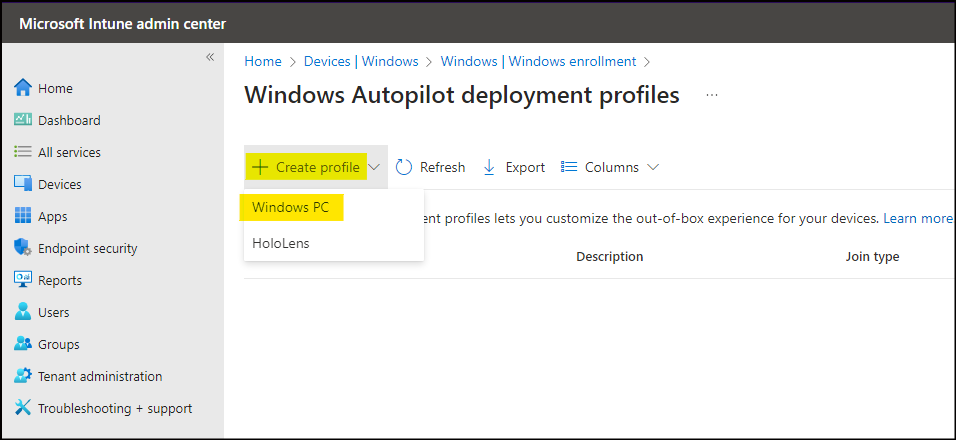The height and width of the screenshot is (440, 956).
Task: Click the Export download arrow icon
Action: pos(489,167)
